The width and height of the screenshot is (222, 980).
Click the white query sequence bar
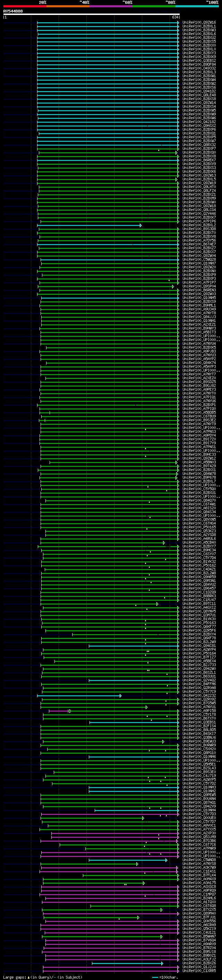[92, 14]
